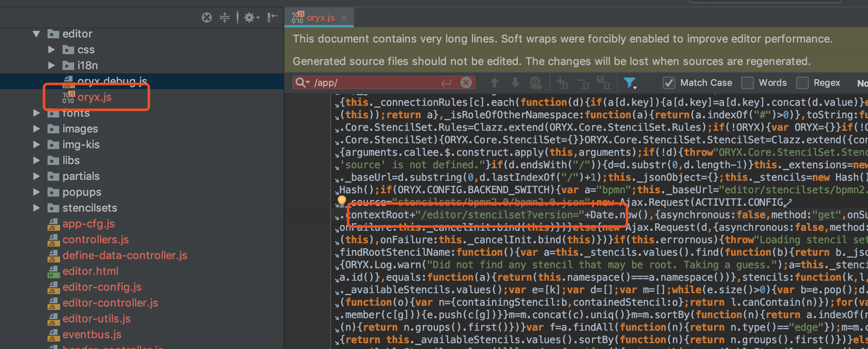The image size is (868, 349).
Task: Add selection for next occurrence
Action: coord(562,83)
